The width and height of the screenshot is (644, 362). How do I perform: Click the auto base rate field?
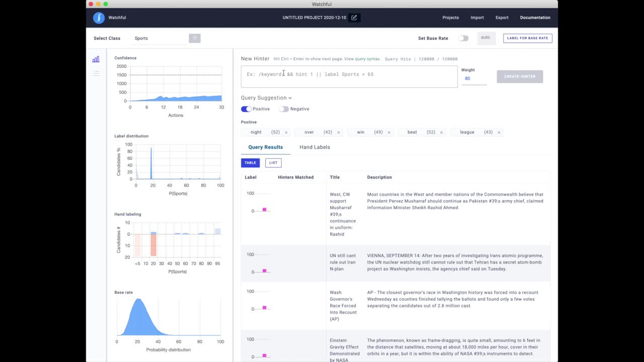[487, 38]
